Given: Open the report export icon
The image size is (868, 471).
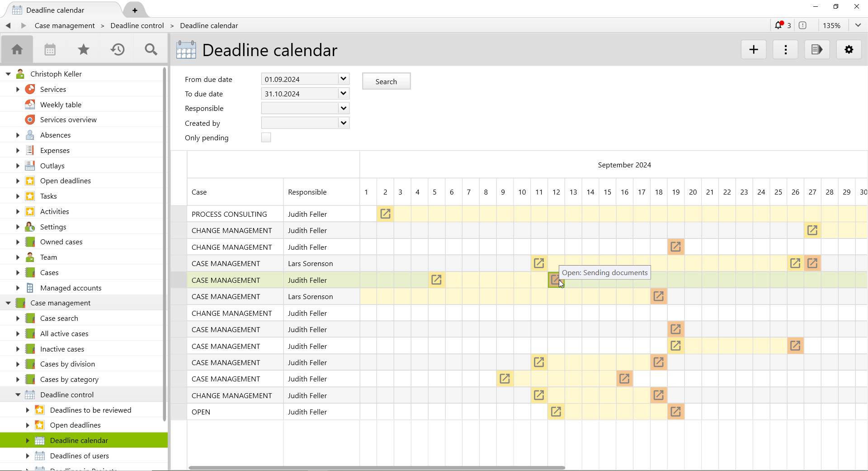Looking at the screenshot, I should 817,49.
